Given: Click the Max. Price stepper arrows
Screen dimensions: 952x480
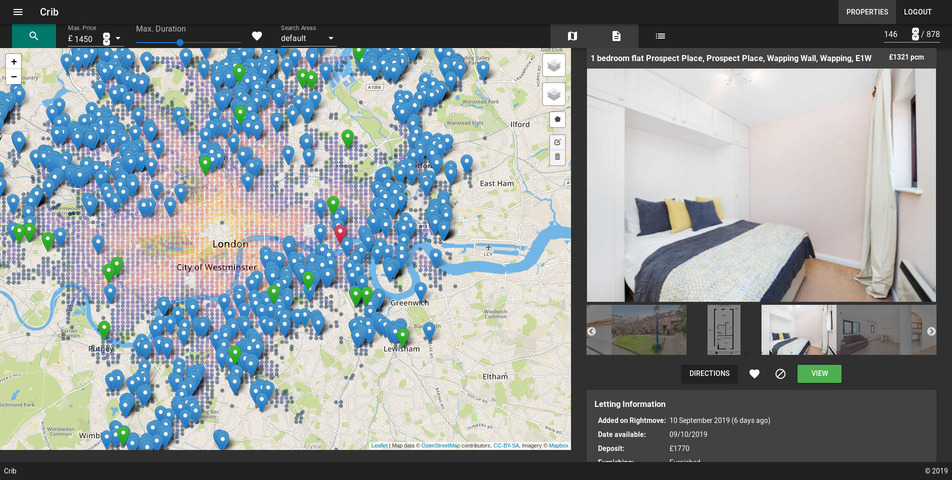Looking at the screenshot, I should point(106,38).
